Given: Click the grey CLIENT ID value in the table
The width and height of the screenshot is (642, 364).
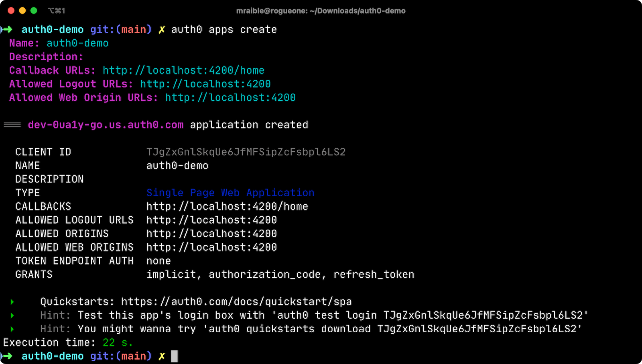Looking at the screenshot, I should [246, 152].
